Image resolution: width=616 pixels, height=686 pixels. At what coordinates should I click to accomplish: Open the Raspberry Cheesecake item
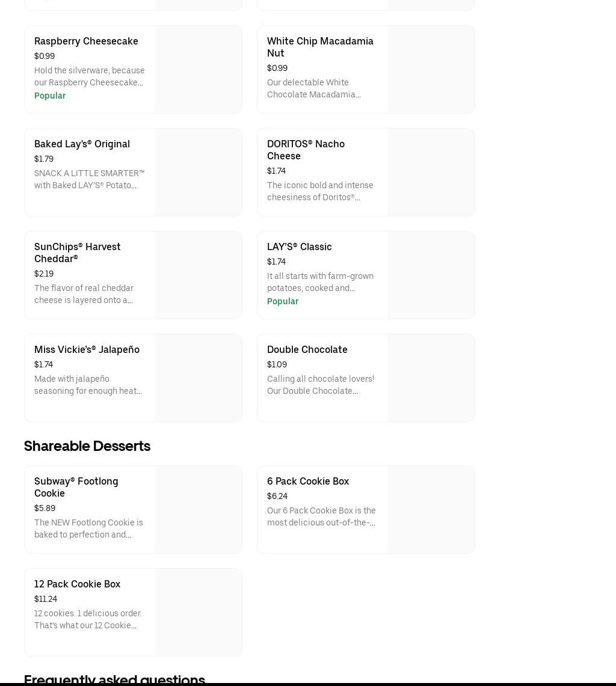pyautogui.click(x=86, y=41)
